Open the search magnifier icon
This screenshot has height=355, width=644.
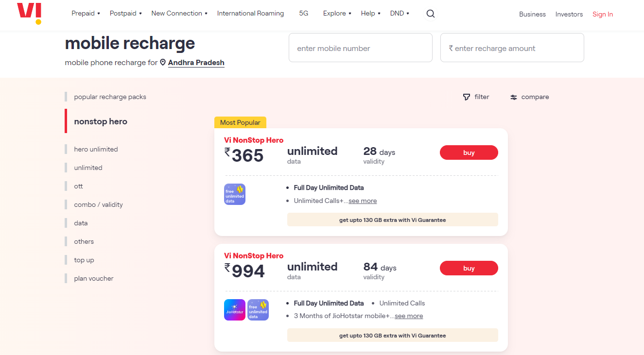click(430, 14)
